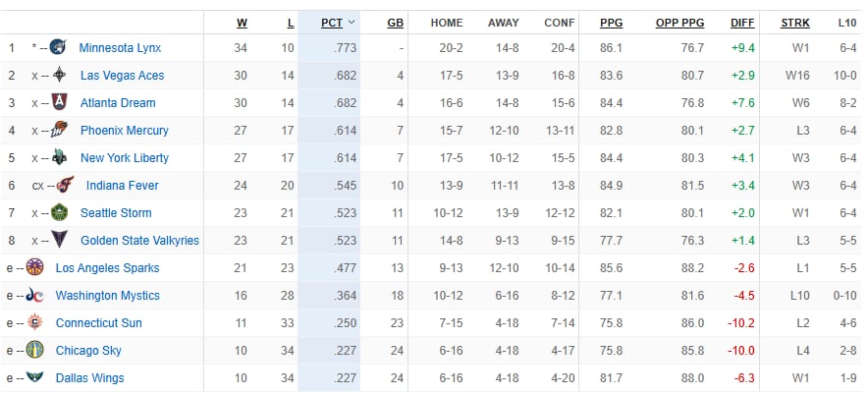This screenshot has height=395, width=868.
Task: Click the Golden State Valkyries logo
Action: [x=59, y=240]
